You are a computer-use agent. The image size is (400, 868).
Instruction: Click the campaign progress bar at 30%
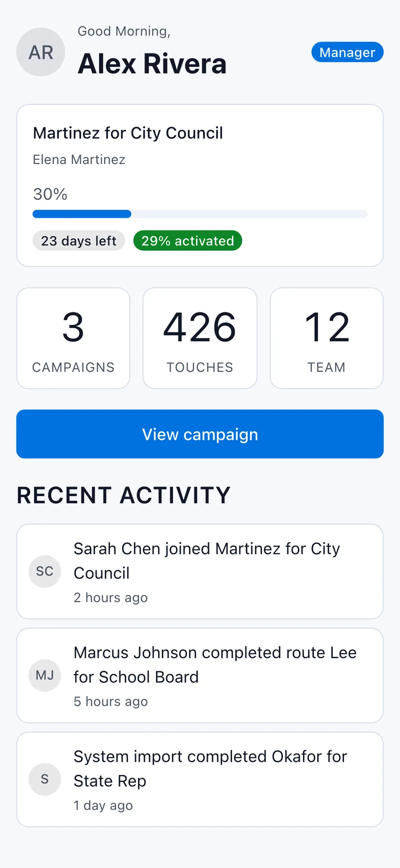(200, 214)
